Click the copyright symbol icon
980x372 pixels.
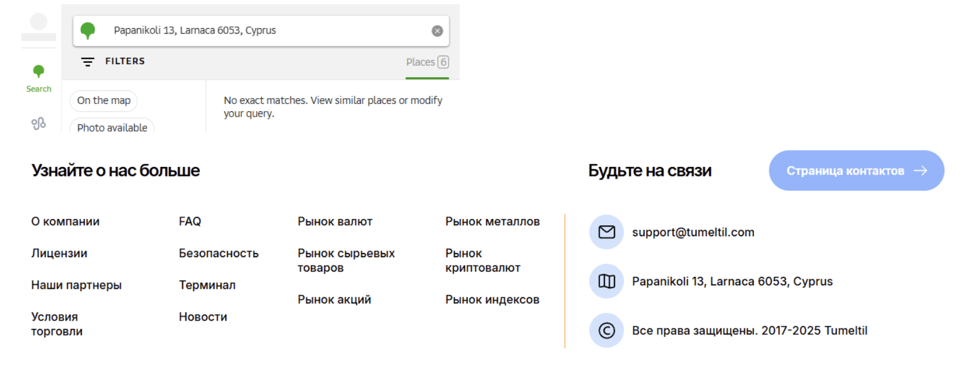606,330
